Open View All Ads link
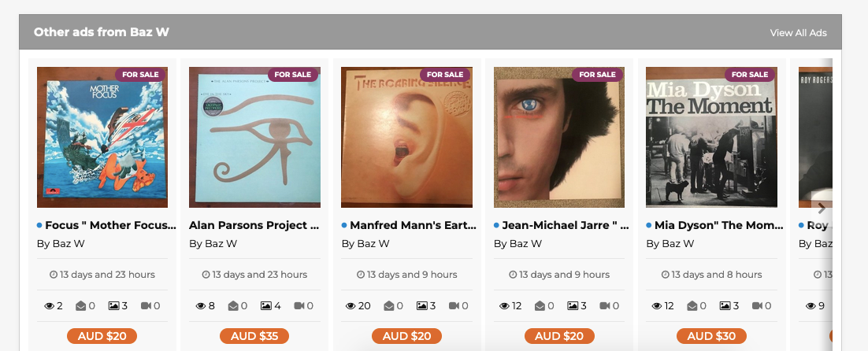 (x=798, y=33)
